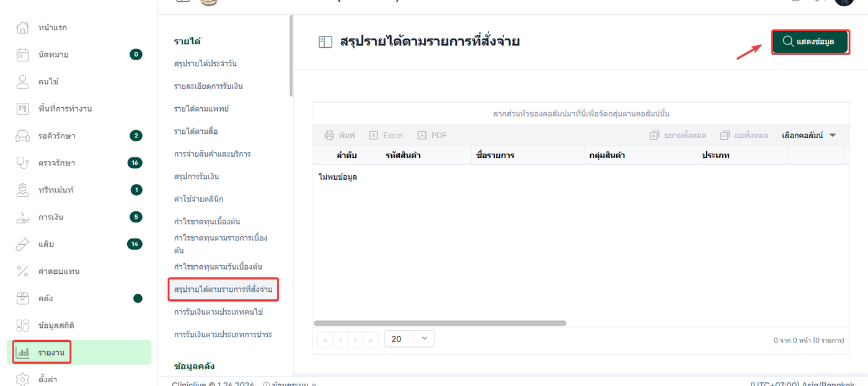Select the รายงาน menu item

pyautogui.click(x=79, y=353)
